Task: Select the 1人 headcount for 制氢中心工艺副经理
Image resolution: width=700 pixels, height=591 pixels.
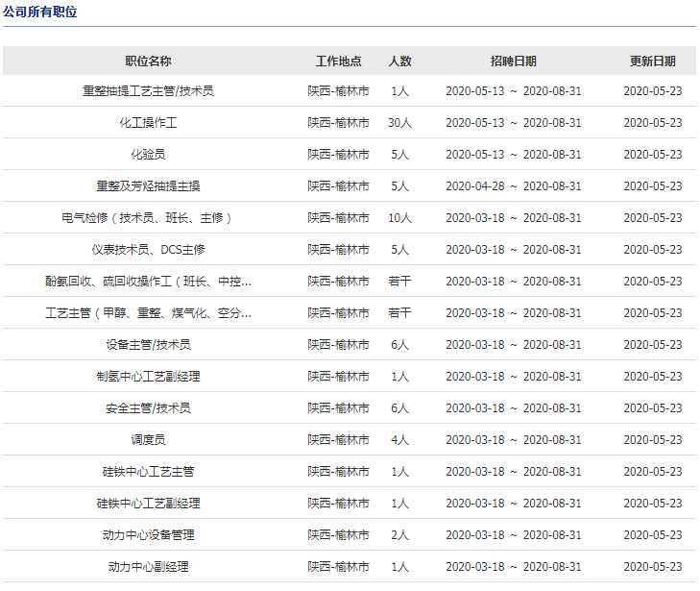Action: click(400, 377)
